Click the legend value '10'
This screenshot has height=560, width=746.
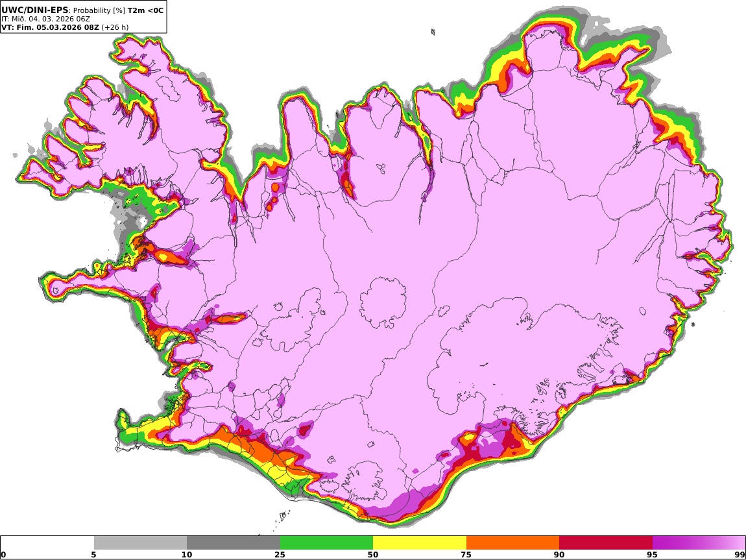pyautogui.click(x=187, y=555)
